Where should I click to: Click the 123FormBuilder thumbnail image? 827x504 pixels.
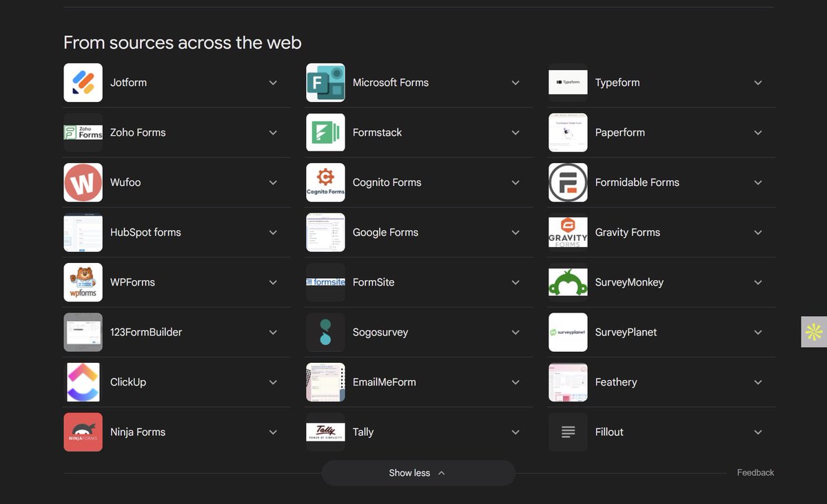83,332
